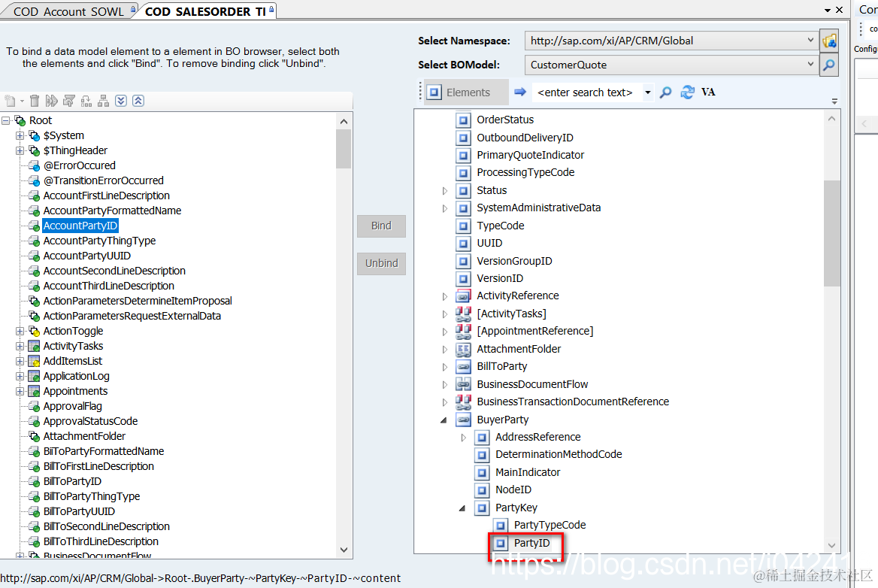Screen dimensions: 878x588
Task: Click the OrderStatus element icon
Action: 463,120
